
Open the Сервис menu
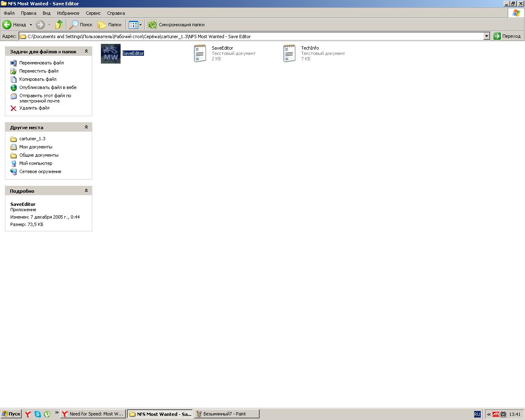(x=93, y=13)
